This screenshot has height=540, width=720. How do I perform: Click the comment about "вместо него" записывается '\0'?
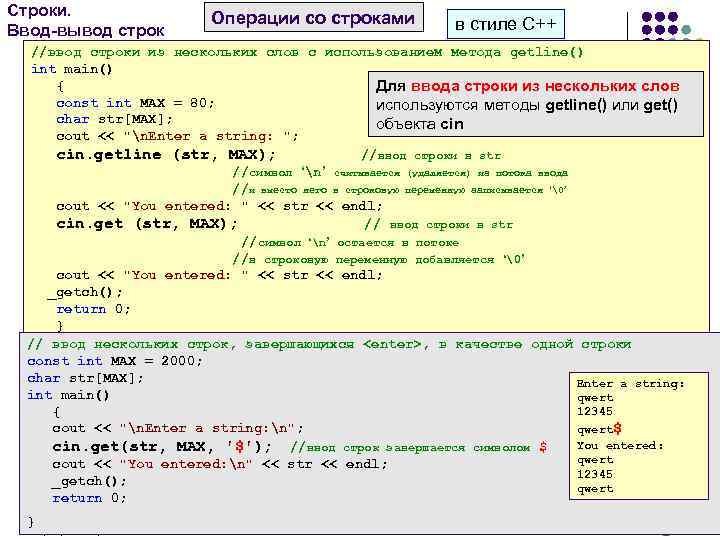coord(400,190)
